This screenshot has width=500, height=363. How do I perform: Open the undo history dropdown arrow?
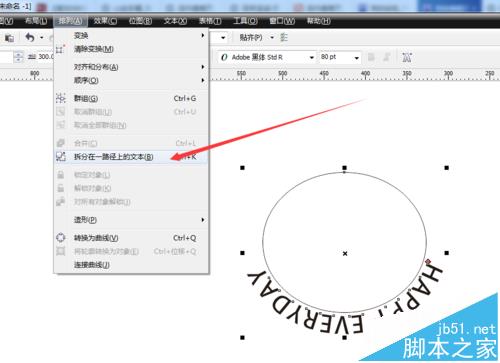tap(42, 38)
